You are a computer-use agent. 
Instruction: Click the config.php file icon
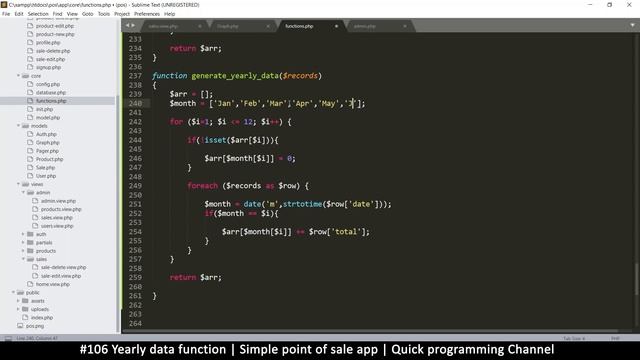(30, 84)
